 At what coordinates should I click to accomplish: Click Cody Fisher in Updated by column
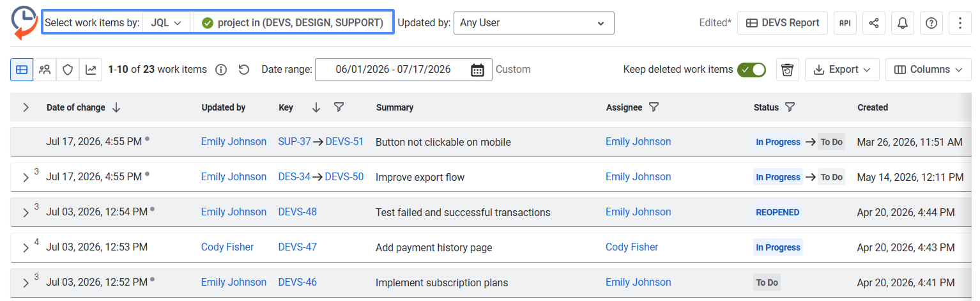227,247
